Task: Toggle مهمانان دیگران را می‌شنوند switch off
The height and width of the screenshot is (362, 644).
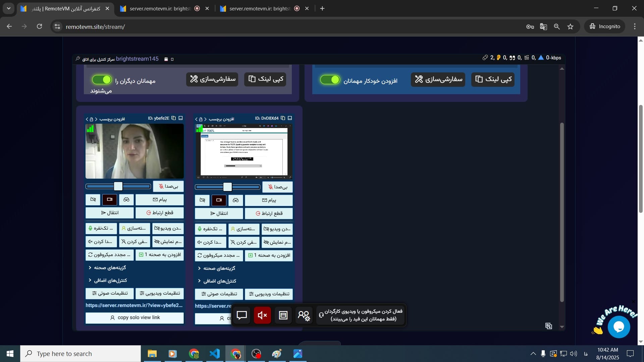Action: 102,79
